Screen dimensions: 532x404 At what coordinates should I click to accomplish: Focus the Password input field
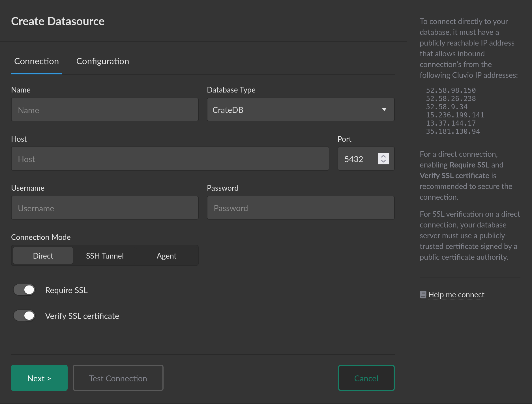tap(301, 208)
